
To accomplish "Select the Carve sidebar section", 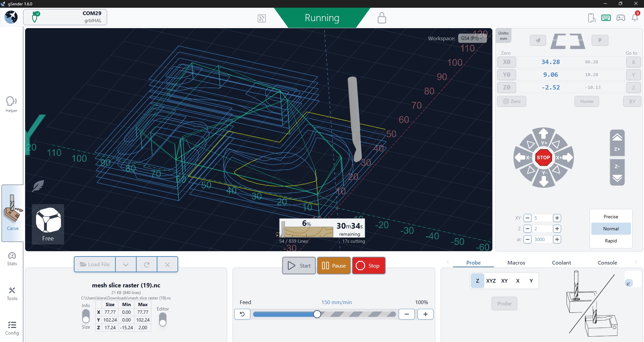I will point(12,213).
